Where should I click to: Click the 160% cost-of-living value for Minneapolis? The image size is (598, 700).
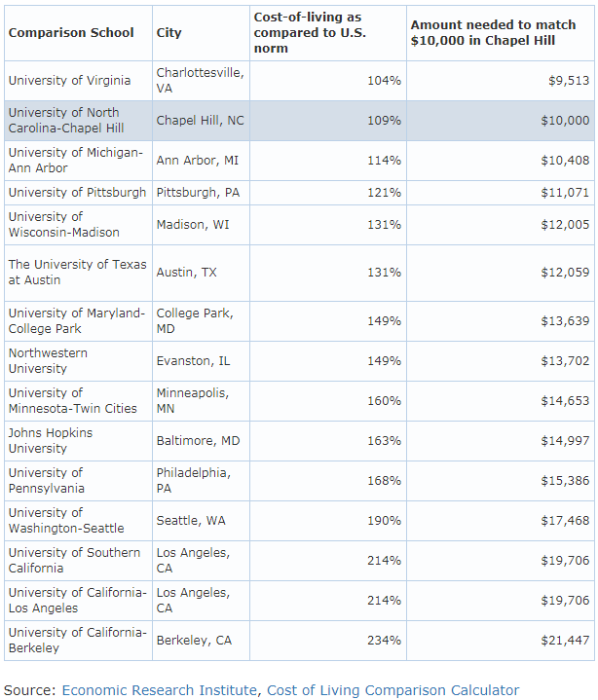pyautogui.click(x=328, y=401)
